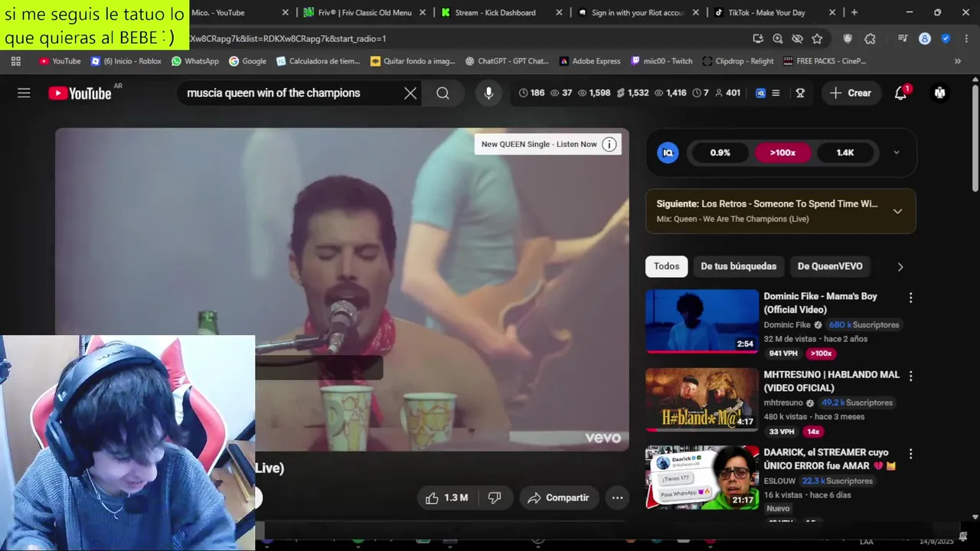Dislike the video
This screenshot has width=980, height=551.
[x=495, y=498]
